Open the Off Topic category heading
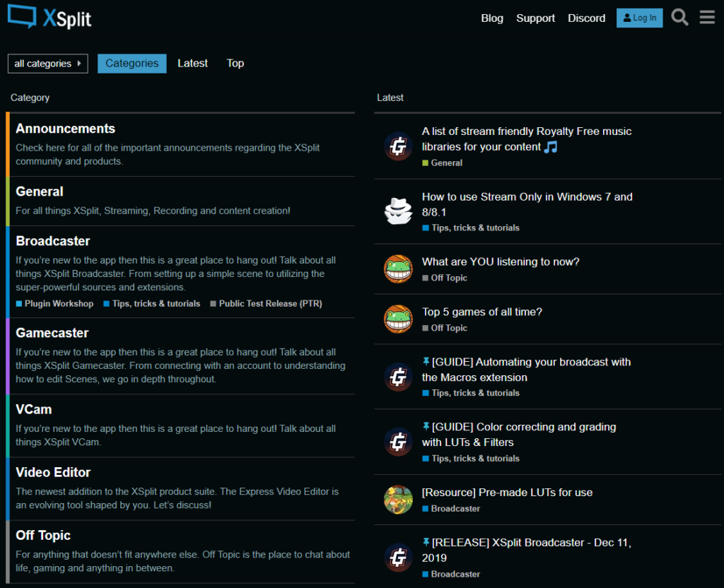This screenshot has height=588, width=724. click(x=43, y=536)
